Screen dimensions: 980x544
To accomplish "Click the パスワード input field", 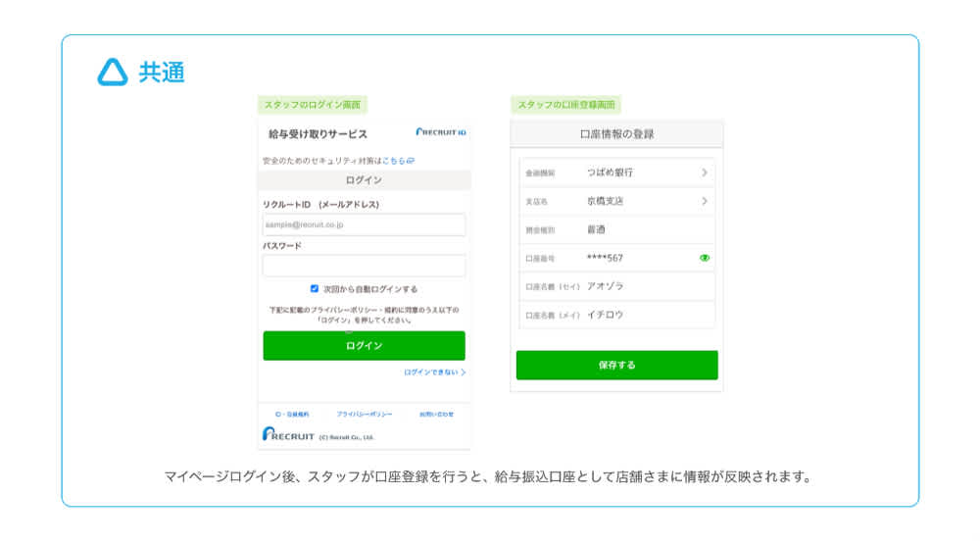I will pyautogui.click(x=364, y=266).
